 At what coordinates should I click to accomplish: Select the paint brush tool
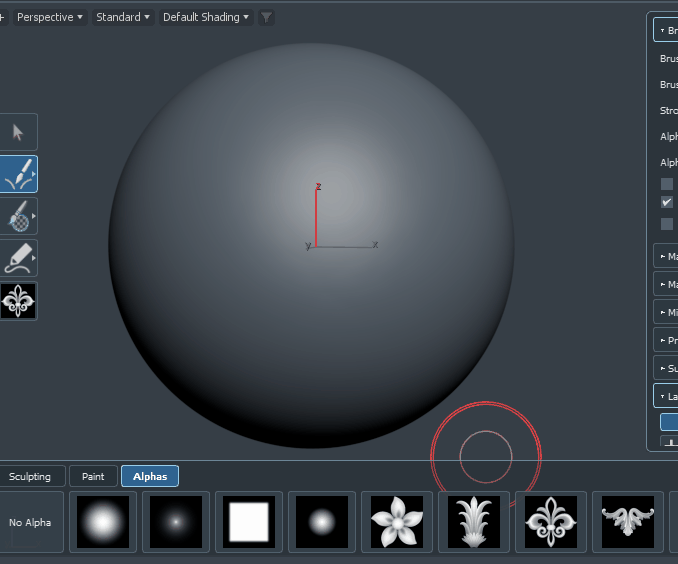18,216
